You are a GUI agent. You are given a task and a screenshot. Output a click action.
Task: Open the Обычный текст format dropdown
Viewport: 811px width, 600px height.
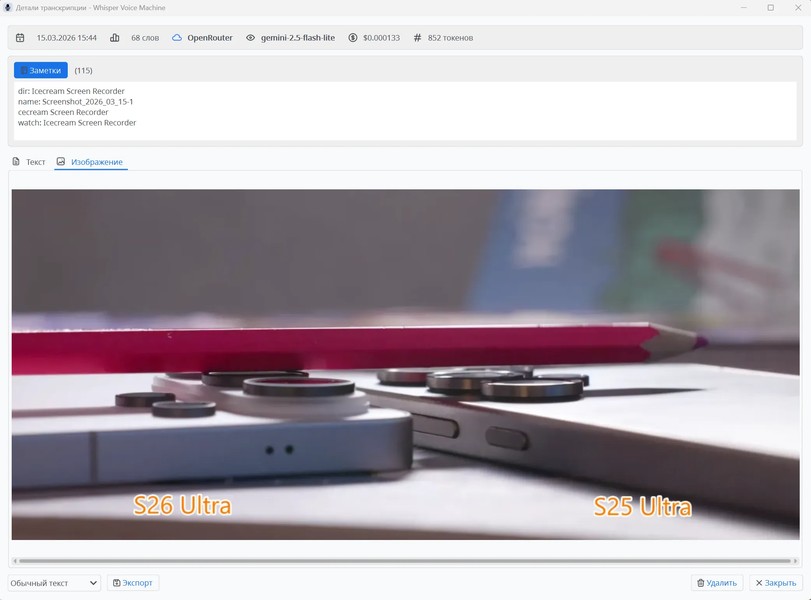point(54,583)
